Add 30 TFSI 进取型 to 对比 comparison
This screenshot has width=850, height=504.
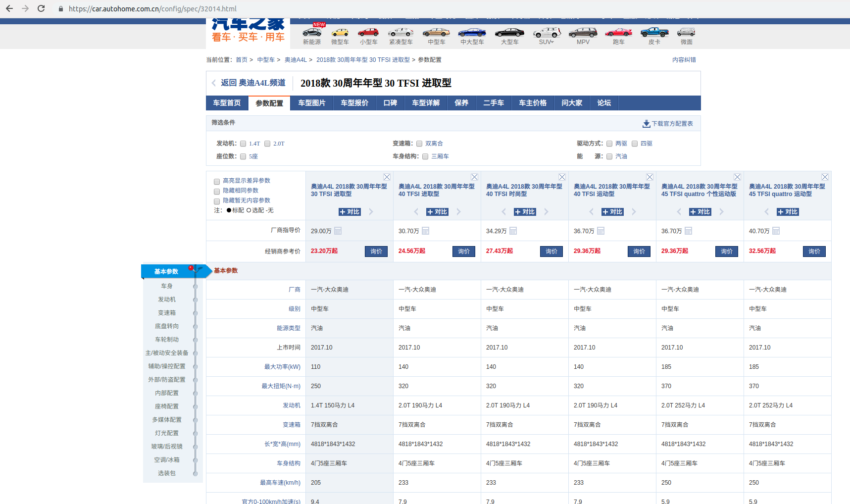coord(350,212)
